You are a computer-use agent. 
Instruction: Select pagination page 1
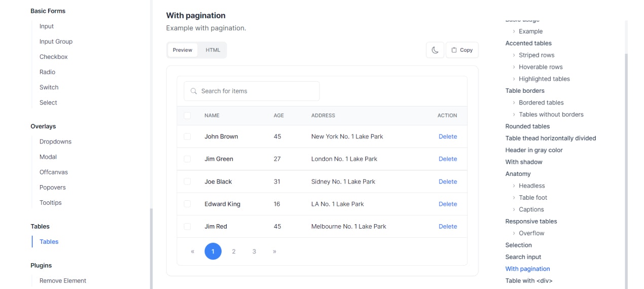coord(213,251)
